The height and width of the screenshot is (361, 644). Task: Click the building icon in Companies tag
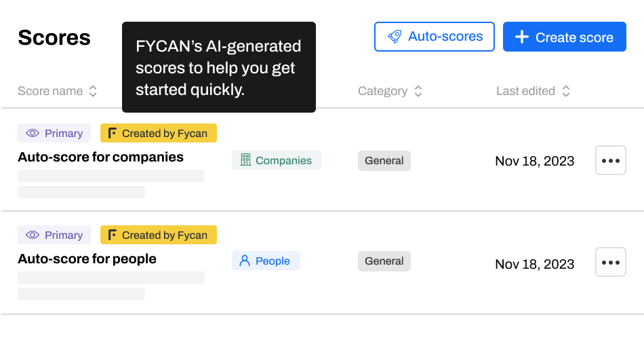click(x=245, y=160)
